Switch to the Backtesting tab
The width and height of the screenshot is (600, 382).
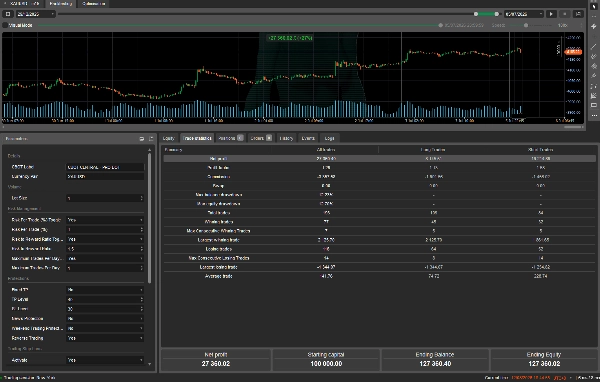(61, 3)
